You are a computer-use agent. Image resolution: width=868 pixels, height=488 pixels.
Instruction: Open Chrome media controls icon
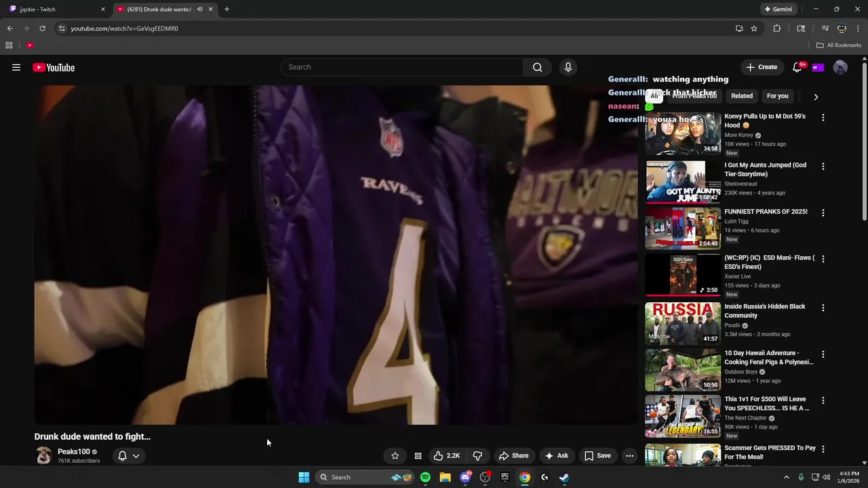(825, 28)
